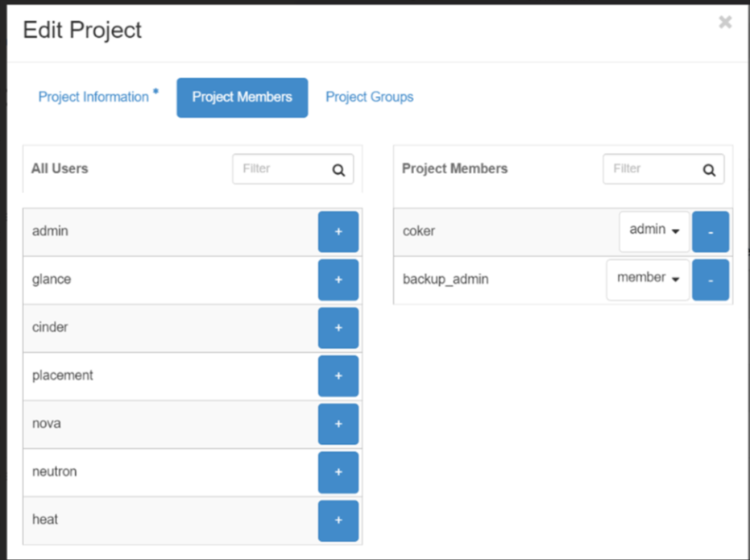Add cinder using its plus icon
Screen dimensions: 750x560
[338, 327]
